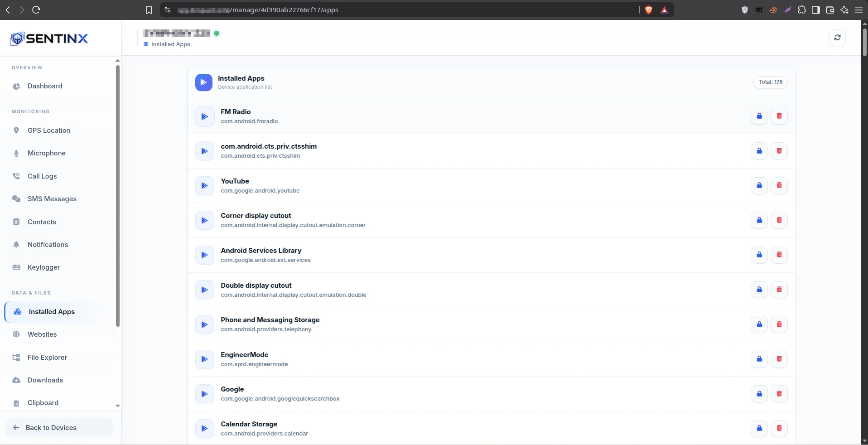
Task: Open the Clipboard section
Action: click(57, 403)
